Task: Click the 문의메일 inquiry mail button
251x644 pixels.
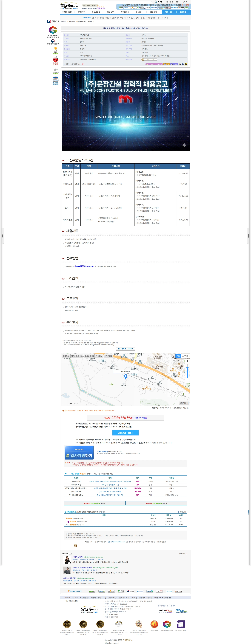Action: click(149, 60)
